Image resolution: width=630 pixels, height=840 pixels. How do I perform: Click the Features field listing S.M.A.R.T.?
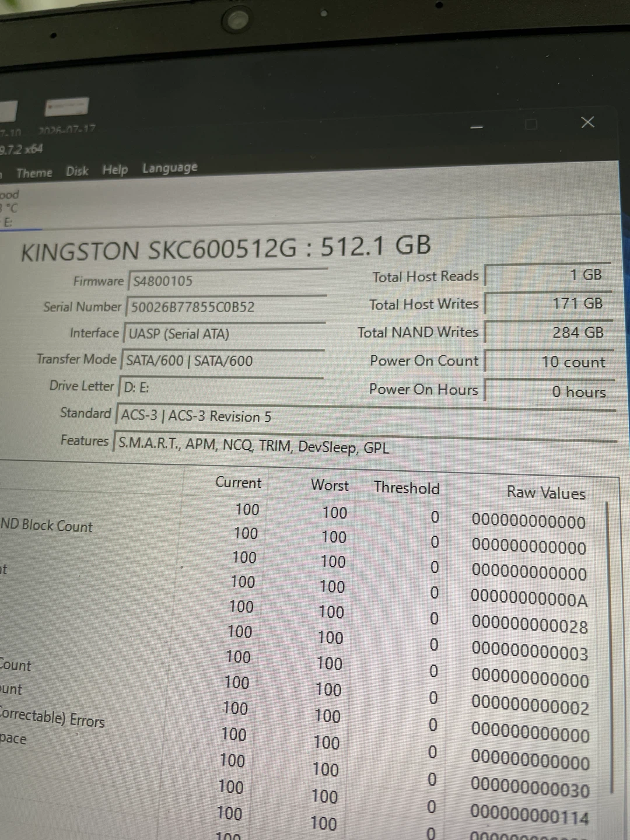click(x=365, y=446)
